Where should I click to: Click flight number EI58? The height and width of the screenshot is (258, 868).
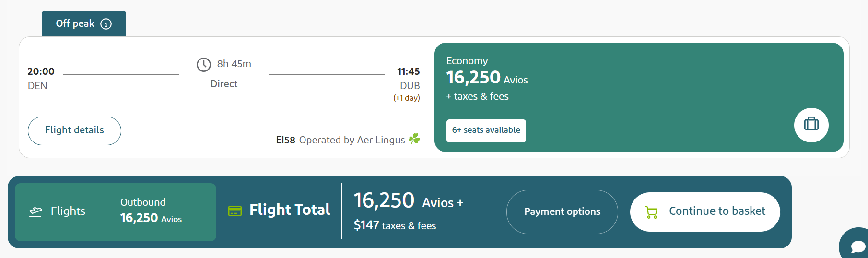(x=285, y=140)
